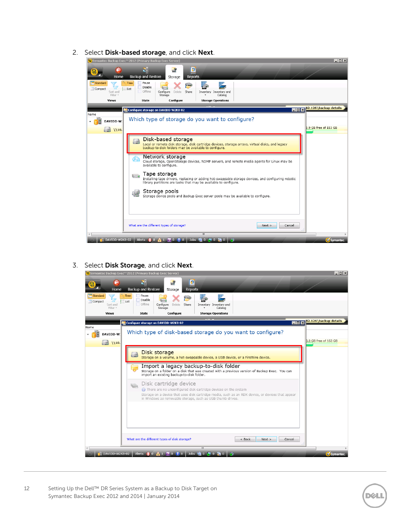This screenshot has width=411, height=532.
Task: Choose Network storage option
Action: tap(214, 161)
